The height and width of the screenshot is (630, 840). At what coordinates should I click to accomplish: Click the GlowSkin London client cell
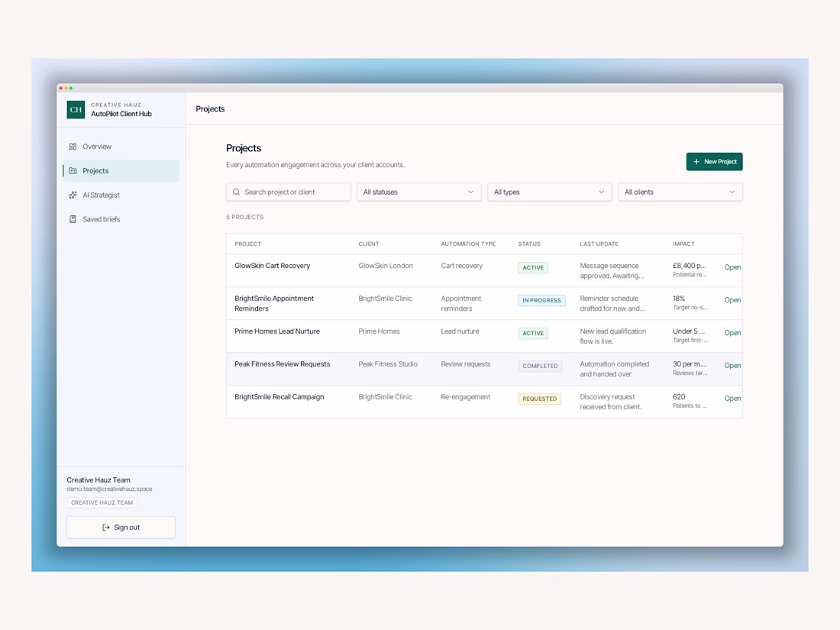pyautogui.click(x=386, y=266)
